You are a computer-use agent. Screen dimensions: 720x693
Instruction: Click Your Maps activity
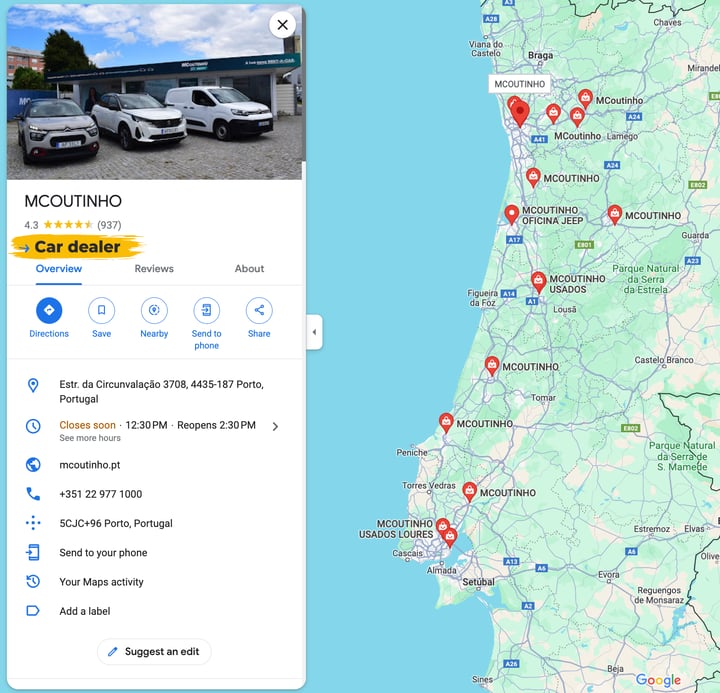[101, 582]
